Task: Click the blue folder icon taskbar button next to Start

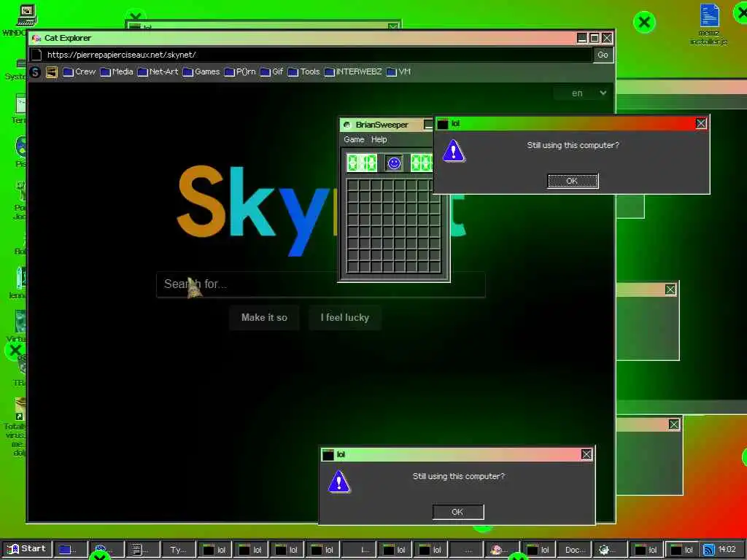Action: [x=71, y=550]
